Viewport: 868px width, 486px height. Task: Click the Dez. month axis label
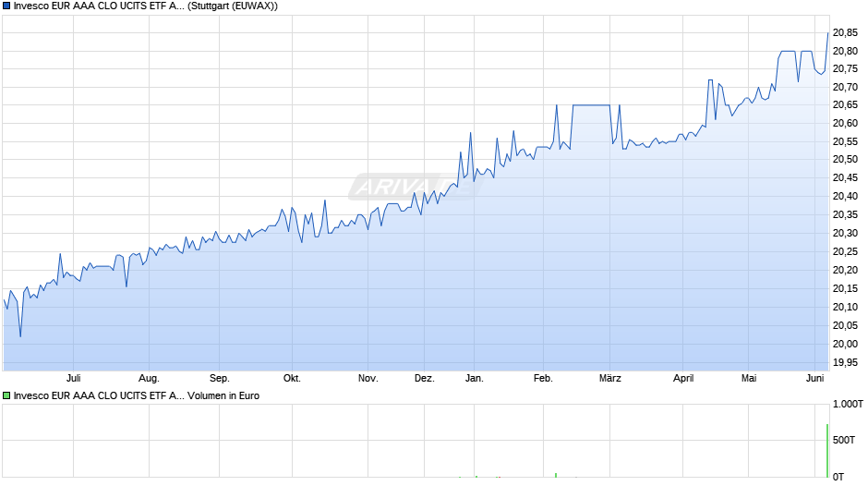[425, 379]
